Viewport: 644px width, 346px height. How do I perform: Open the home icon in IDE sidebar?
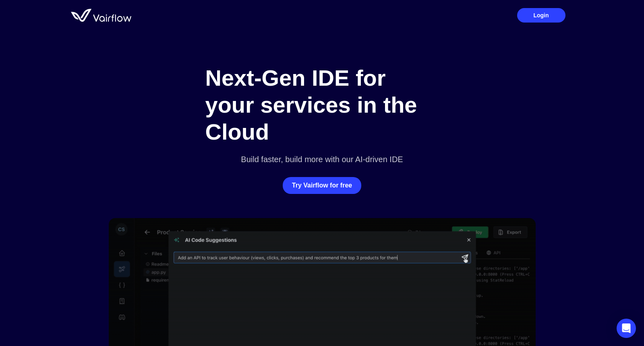[x=122, y=253]
